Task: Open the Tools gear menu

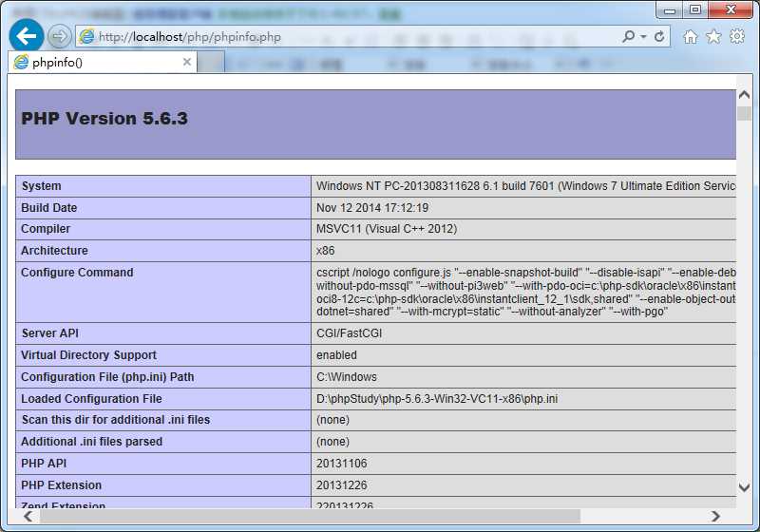Action: click(x=737, y=36)
